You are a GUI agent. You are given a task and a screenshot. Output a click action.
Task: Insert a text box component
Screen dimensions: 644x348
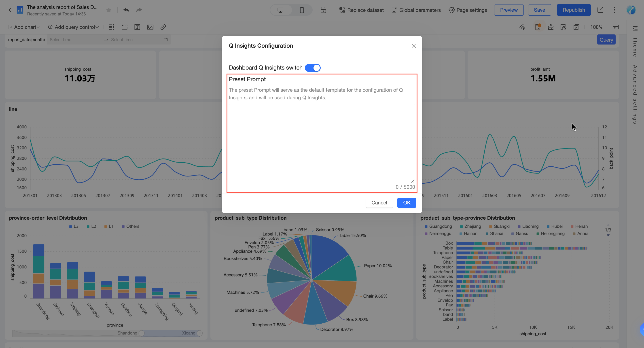pos(137,27)
